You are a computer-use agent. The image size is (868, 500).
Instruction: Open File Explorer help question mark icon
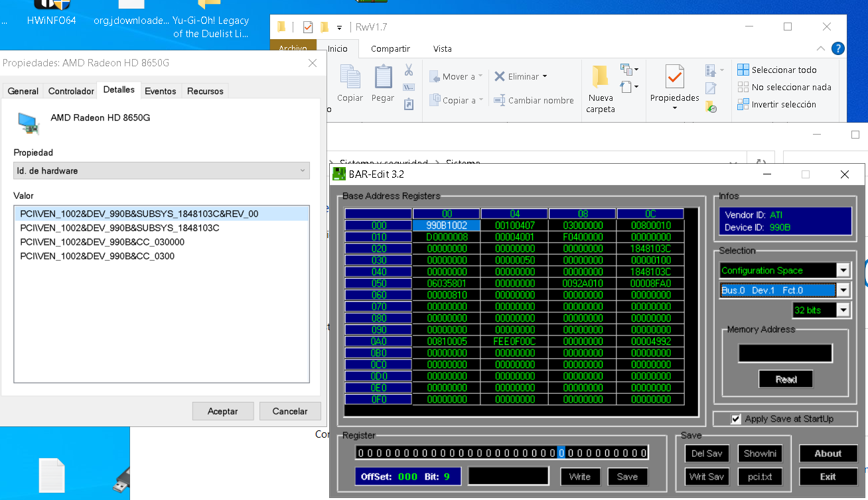(x=838, y=48)
